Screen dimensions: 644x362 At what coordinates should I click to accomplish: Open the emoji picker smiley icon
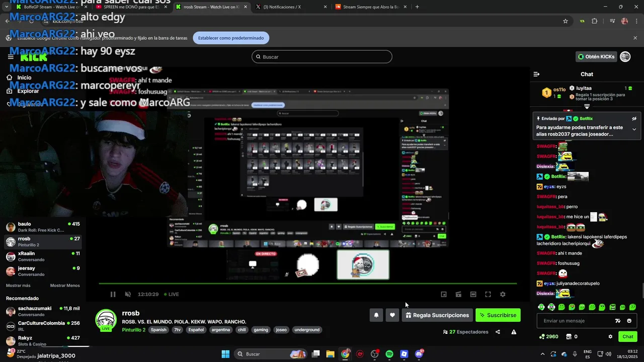click(x=629, y=321)
